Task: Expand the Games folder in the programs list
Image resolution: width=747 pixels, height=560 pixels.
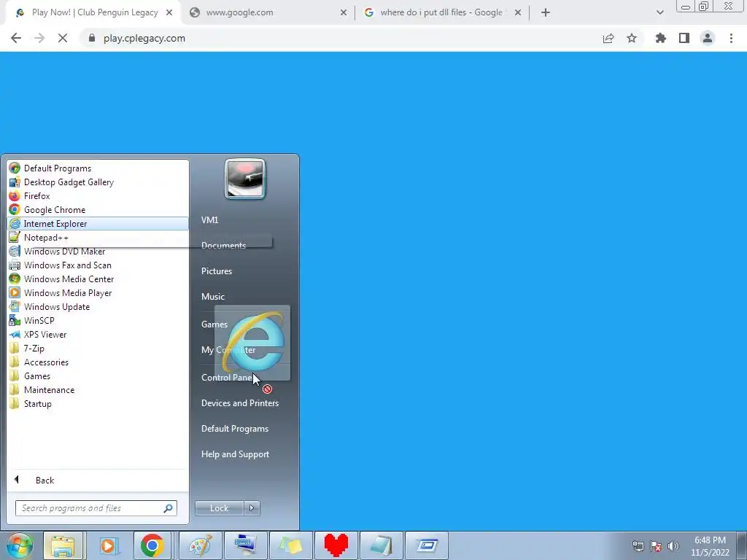Action: click(x=98, y=376)
